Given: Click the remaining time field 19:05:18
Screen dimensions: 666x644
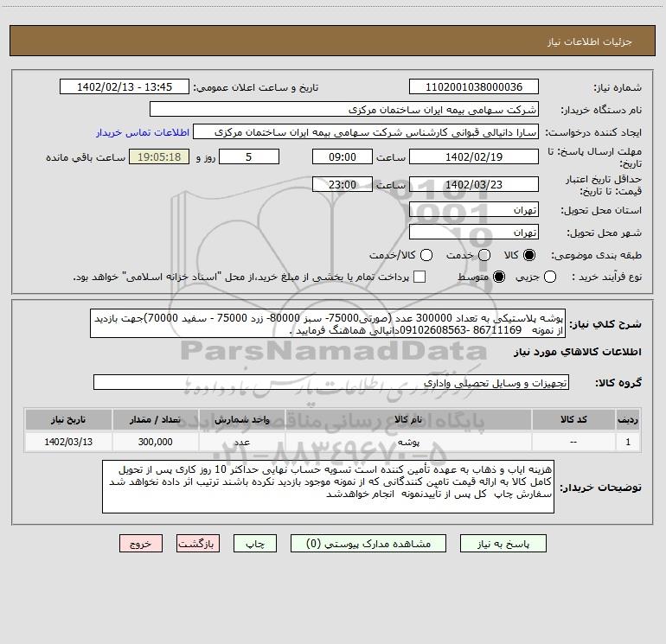Looking at the screenshot, I should point(159,157).
